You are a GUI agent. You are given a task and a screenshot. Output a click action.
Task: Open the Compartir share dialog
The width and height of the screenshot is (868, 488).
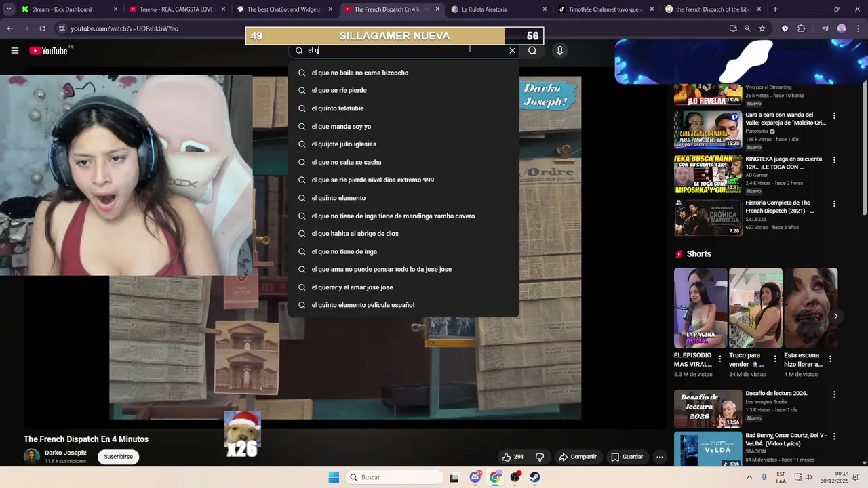(578, 457)
